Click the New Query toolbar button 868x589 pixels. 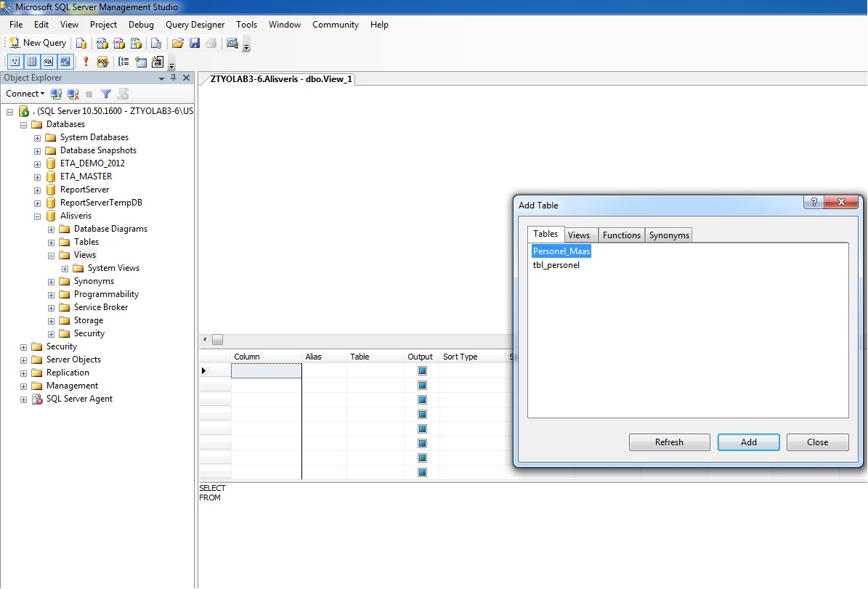pos(37,43)
